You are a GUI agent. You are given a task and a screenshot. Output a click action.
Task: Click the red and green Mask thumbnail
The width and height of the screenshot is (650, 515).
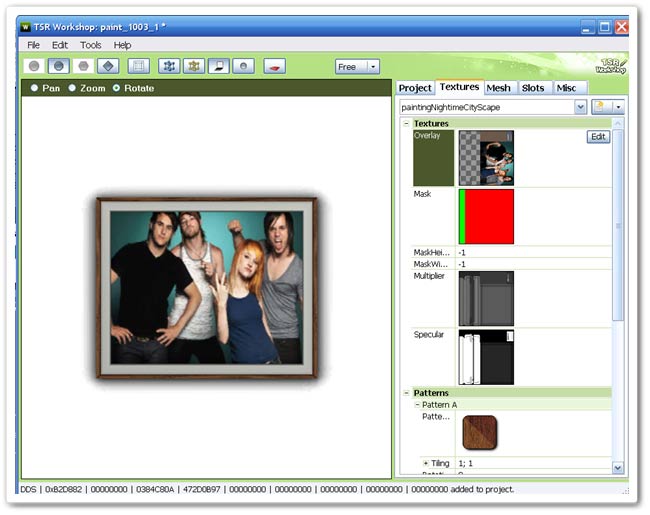[x=486, y=216]
